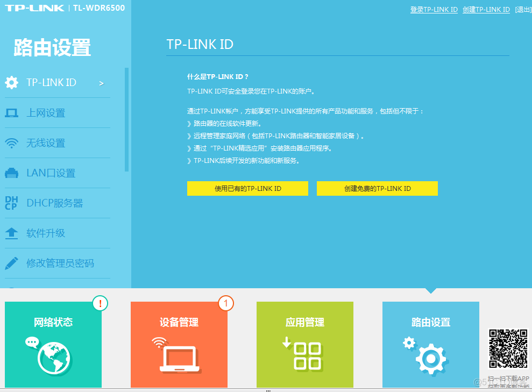Click the 路由器的在线软件更新 bullet line
The width and height of the screenshot is (532, 392).
pyautogui.click(x=224, y=124)
